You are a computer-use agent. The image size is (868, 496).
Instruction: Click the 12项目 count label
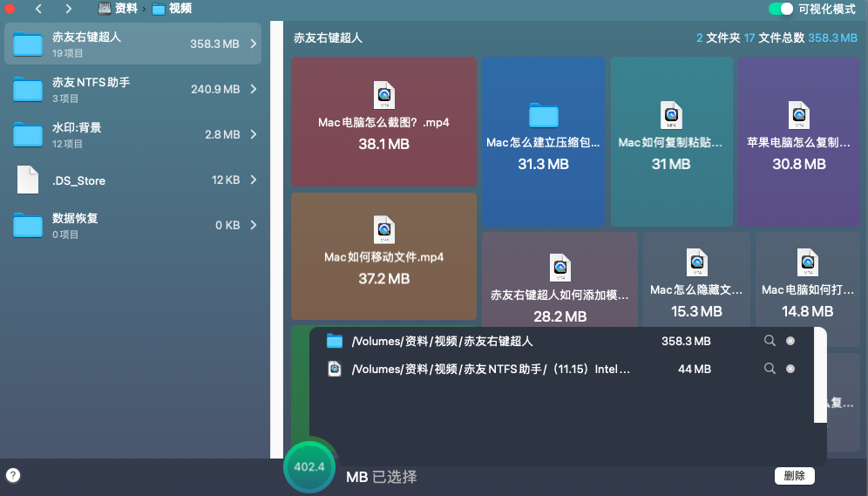67,144
